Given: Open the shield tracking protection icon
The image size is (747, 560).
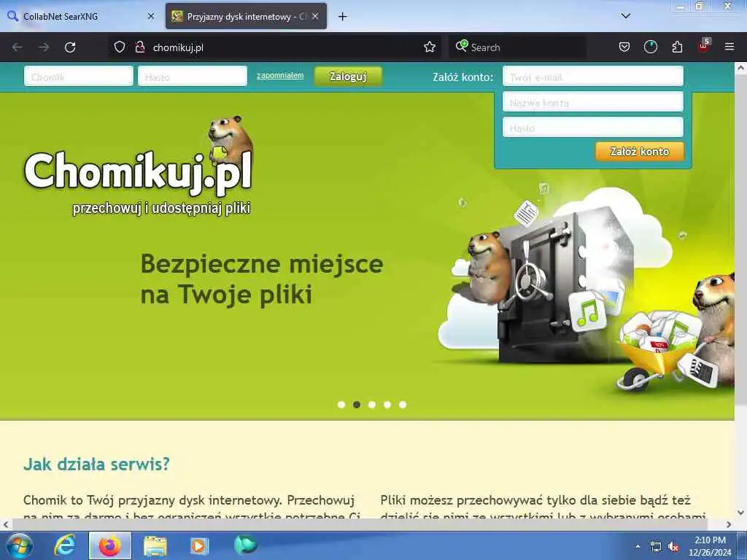Looking at the screenshot, I should pyautogui.click(x=120, y=47).
